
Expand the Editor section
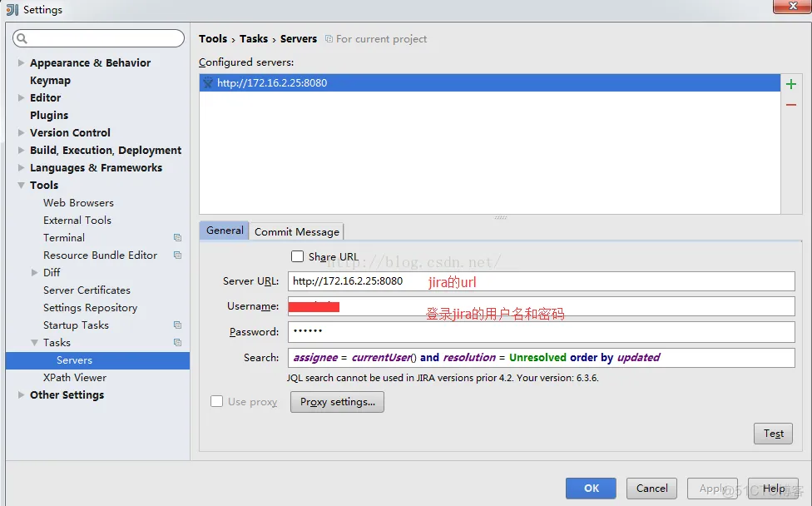[x=21, y=97]
